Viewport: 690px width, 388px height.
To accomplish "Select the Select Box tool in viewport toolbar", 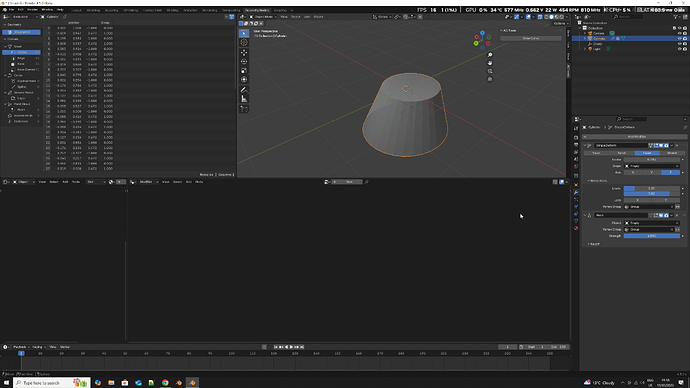I will pos(244,33).
